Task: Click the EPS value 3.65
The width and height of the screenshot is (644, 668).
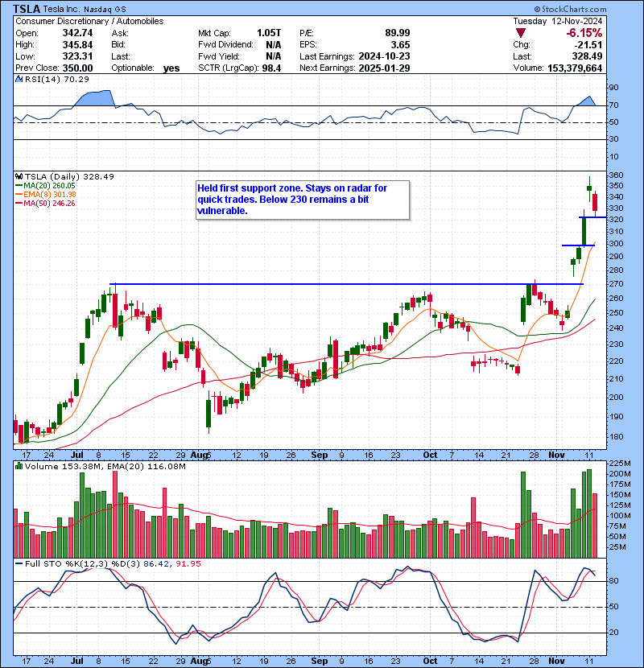Action: coord(401,45)
